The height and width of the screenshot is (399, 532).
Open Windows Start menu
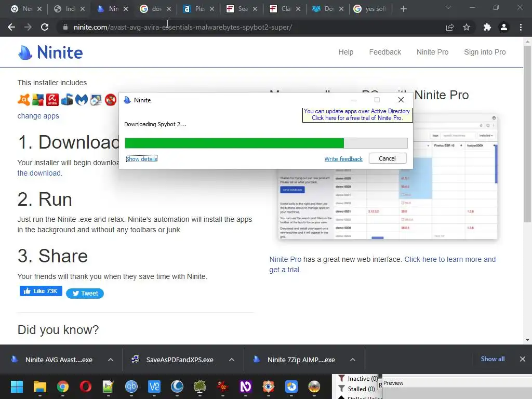click(17, 387)
